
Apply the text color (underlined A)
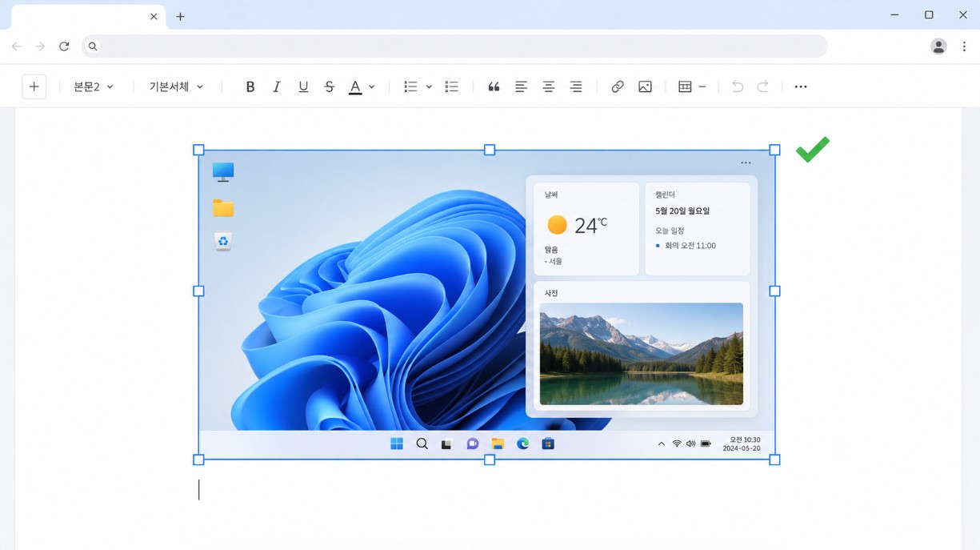pos(355,86)
